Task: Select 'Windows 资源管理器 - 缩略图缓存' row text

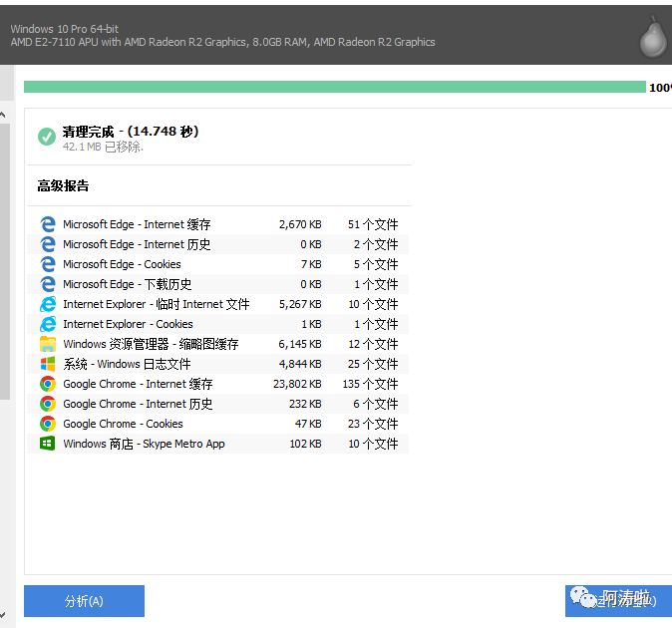Action: coord(151,344)
